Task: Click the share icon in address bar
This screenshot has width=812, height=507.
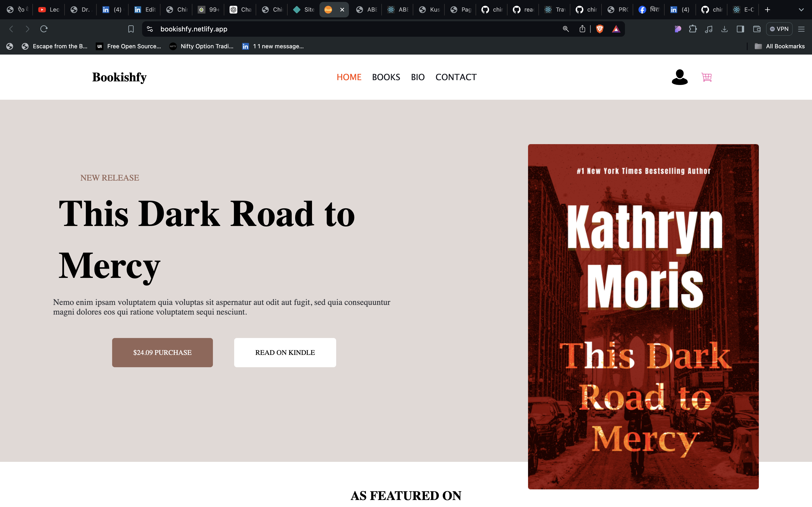Action: pos(582,29)
